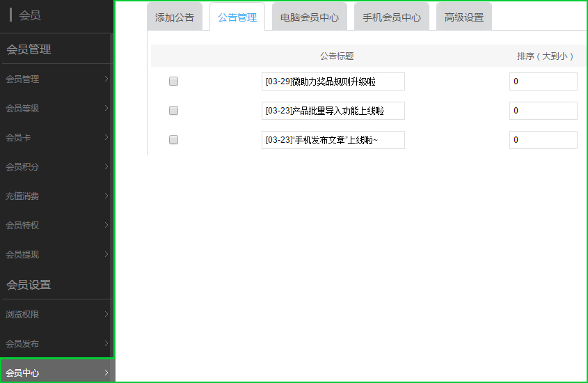Click the sort order field for 产品批量导入功能上线啦

point(543,111)
